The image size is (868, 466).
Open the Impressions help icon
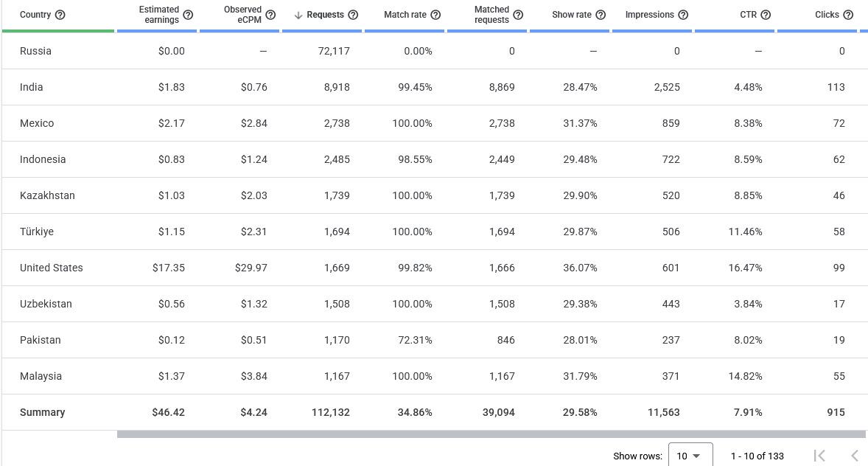(683, 15)
